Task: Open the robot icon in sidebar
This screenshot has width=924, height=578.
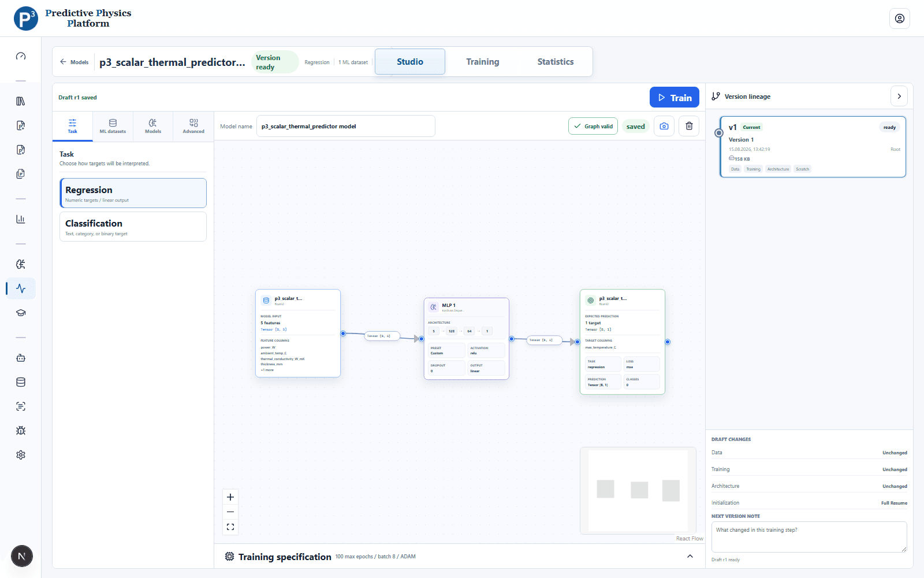Action: tap(21, 358)
